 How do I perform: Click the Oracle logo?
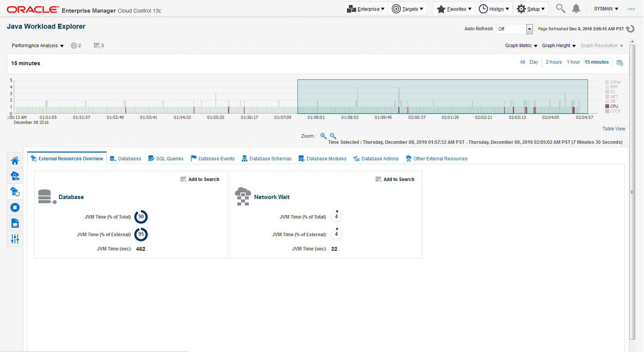point(33,10)
